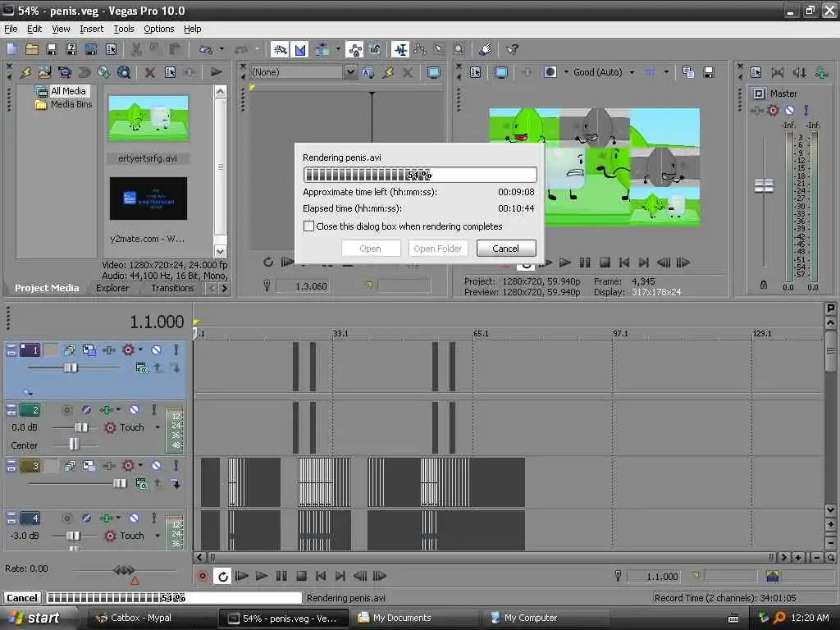Click the What's This help icon
The width and height of the screenshot is (840, 630).
click(512, 49)
